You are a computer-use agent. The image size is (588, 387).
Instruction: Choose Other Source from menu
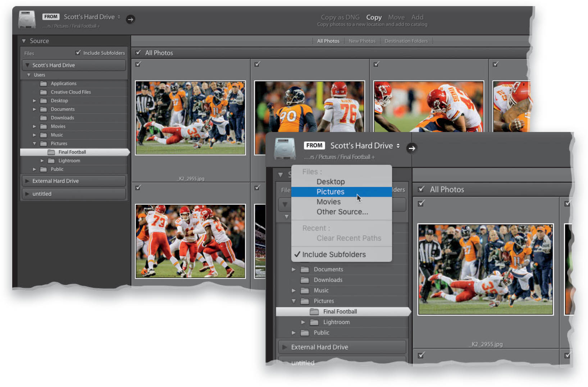coord(342,212)
